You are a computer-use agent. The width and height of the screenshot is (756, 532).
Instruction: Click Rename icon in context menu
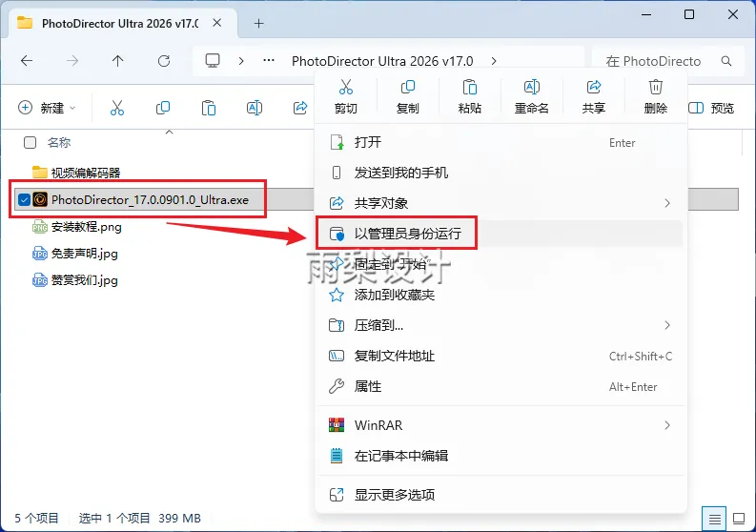531,88
